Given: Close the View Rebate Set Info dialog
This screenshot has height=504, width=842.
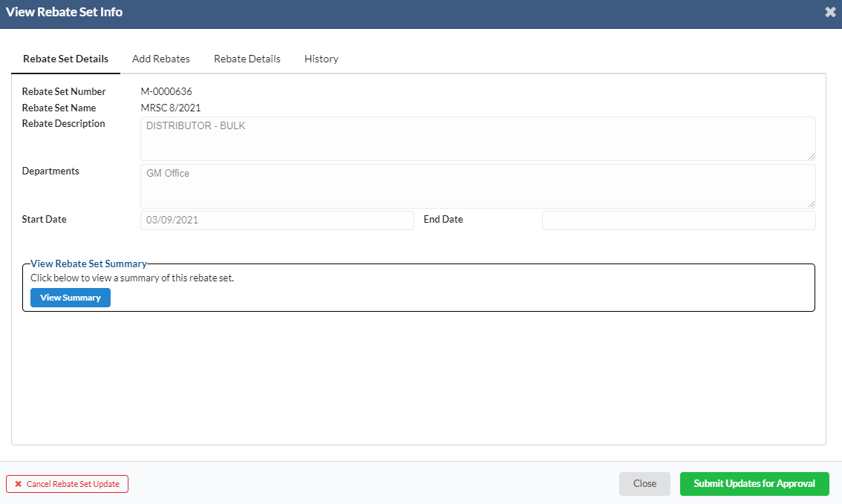Looking at the screenshot, I should click(830, 12).
